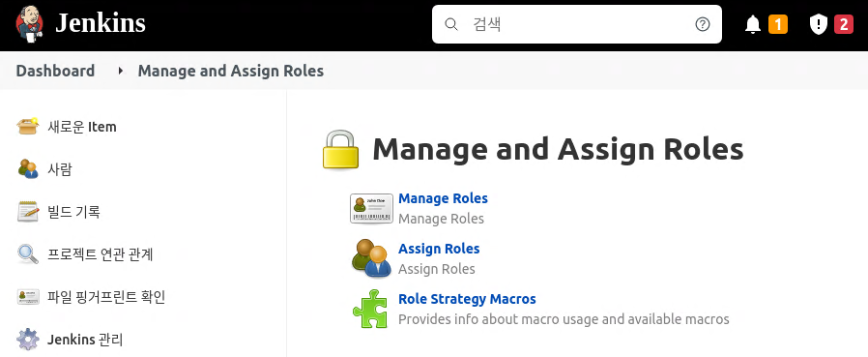Image resolution: width=868 pixels, height=357 pixels.
Task: Open the notifications bell icon
Action: coord(753,24)
